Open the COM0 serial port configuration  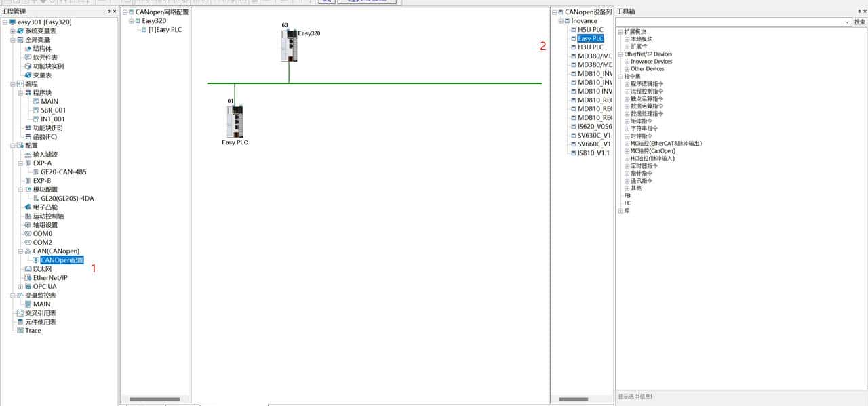(x=43, y=234)
